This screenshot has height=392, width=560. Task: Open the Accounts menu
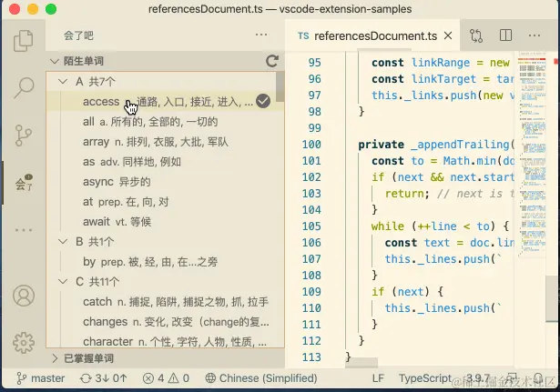point(24,296)
